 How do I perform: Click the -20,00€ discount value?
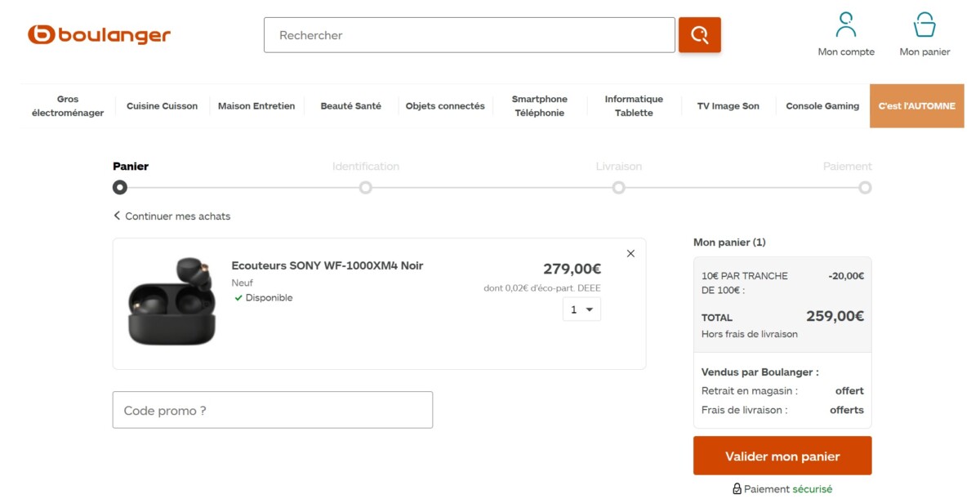click(x=846, y=276)
